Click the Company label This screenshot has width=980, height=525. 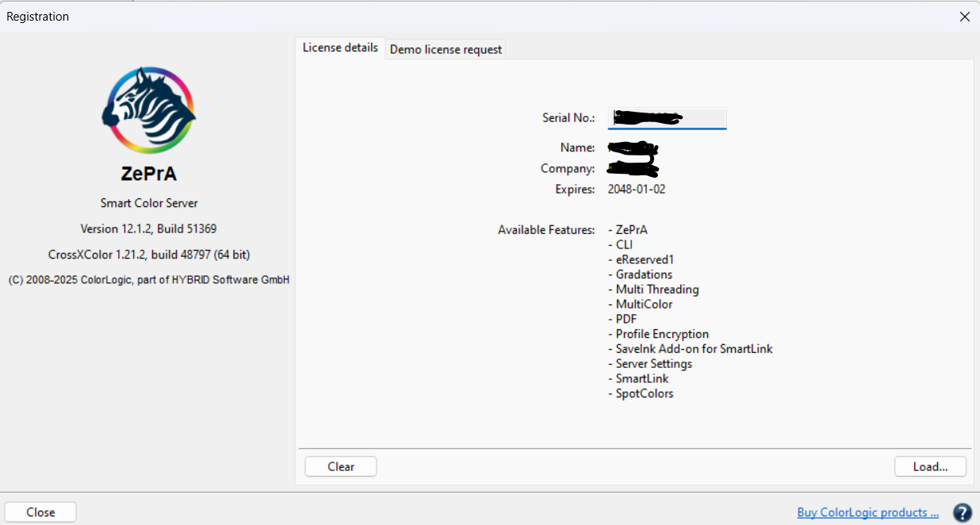point(568,169)
